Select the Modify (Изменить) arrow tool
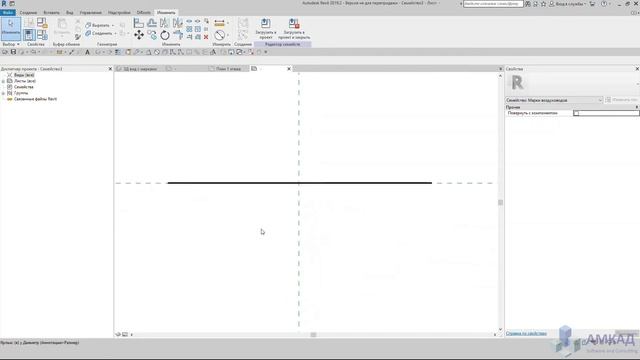The height and width of the screenshot is (360, 640). coord(11,28)
